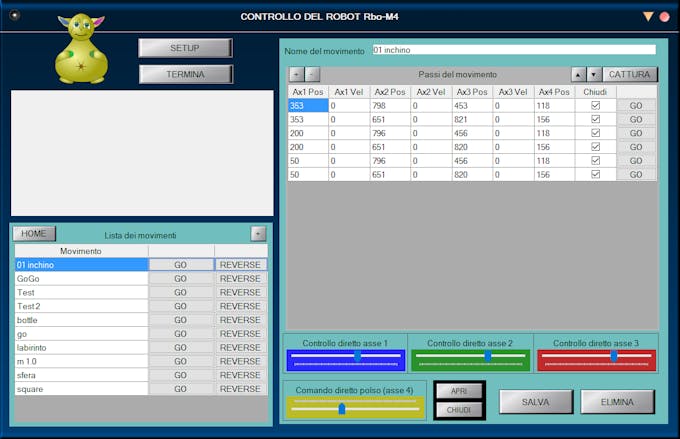Save the movement with SALVA
This screenshot has height=439, width=680.
(536, 402)
